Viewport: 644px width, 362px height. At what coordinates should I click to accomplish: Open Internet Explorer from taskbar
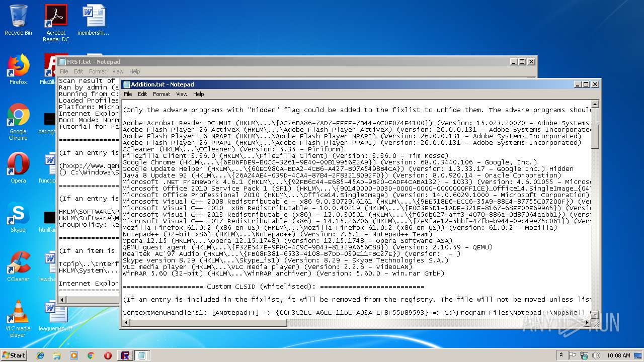click(x=40, y=355)
